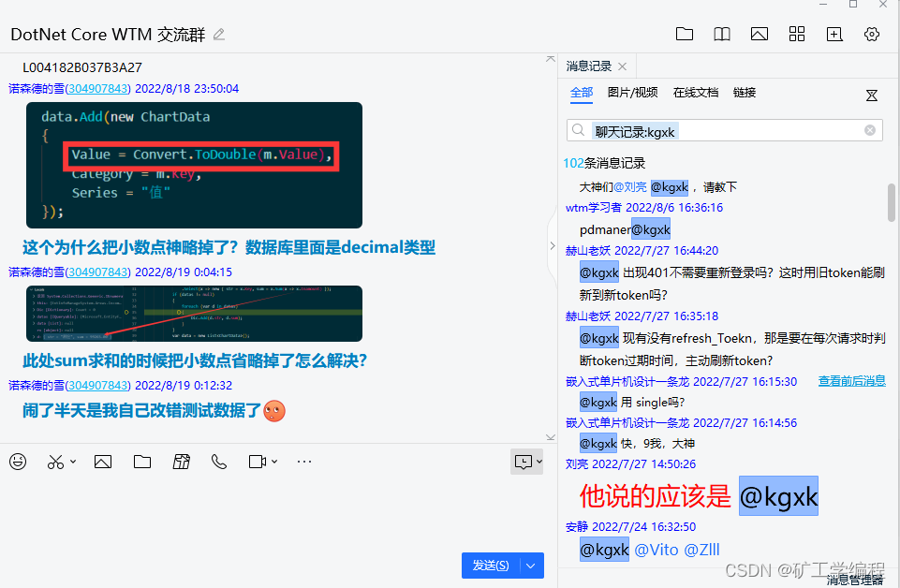Open group settings gear
Viewport: 900px width, 588px height.
tap(872, 34)
